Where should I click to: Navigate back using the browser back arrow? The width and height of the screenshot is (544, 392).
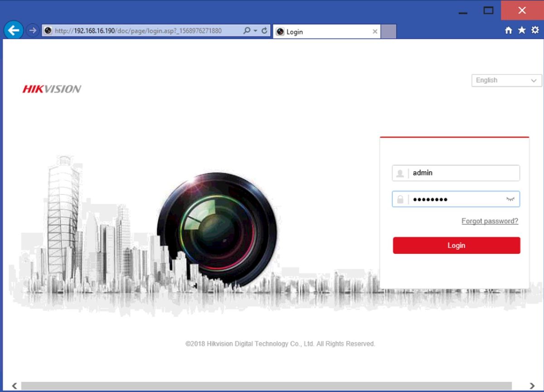(13, 30)
